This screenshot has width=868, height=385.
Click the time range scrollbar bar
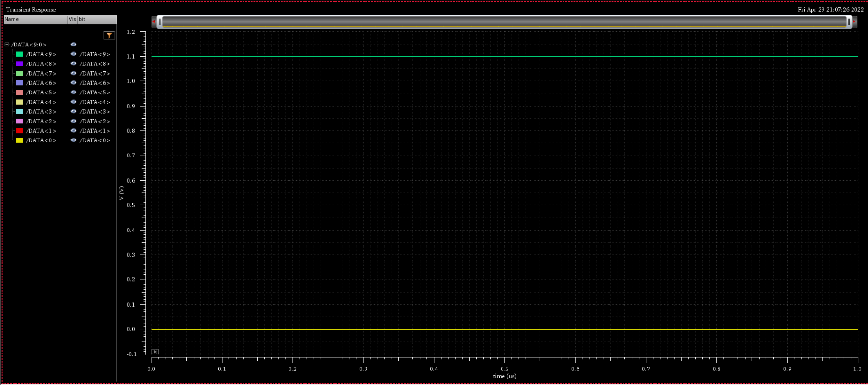coord(504,22)
